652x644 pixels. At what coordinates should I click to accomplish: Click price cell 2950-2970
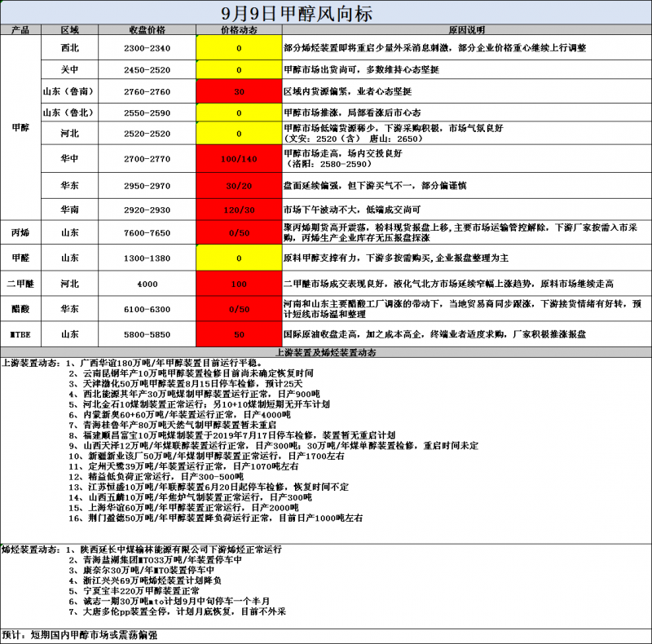[147, 186]
